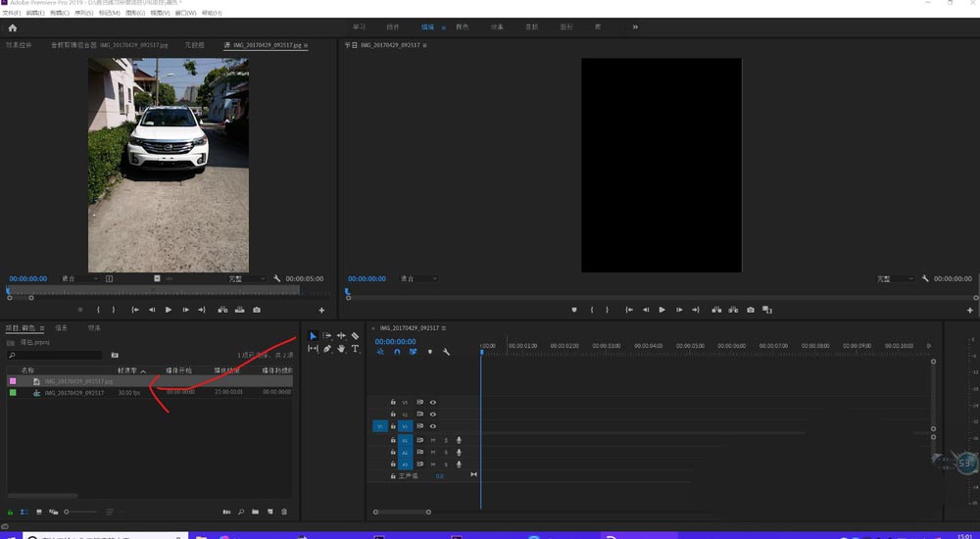Screen dimensions: 980x539
Task: Select the Pen tool
Action: pyautogui.click(x=327, y=349)
